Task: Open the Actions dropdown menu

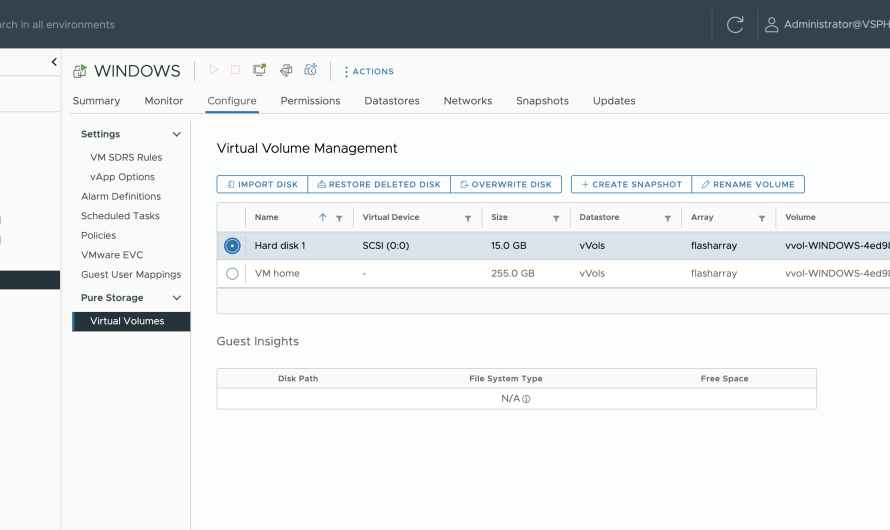Action: pyautogui.click(x=368, y=71)
